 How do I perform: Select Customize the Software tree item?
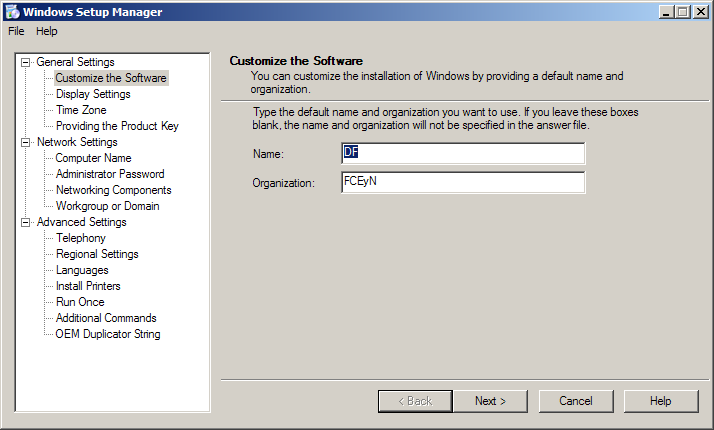pyautogui.click(x=111, y=78)
